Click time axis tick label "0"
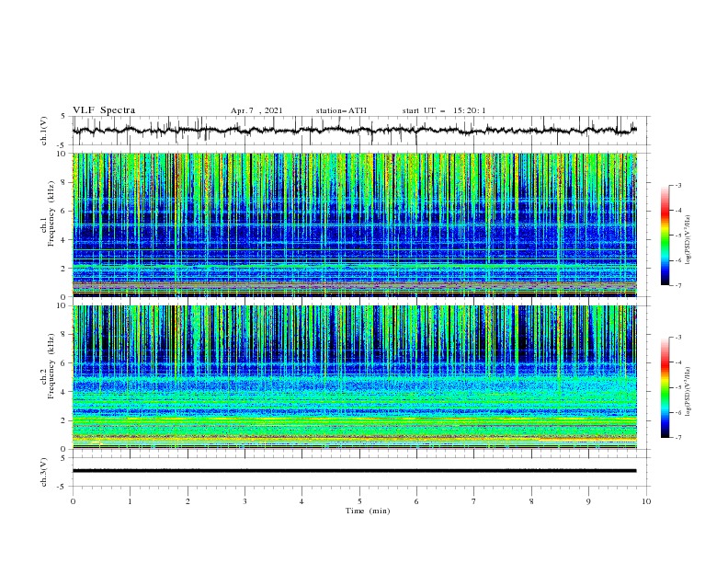This screenshot has height=563, width=728. (73, 501)
